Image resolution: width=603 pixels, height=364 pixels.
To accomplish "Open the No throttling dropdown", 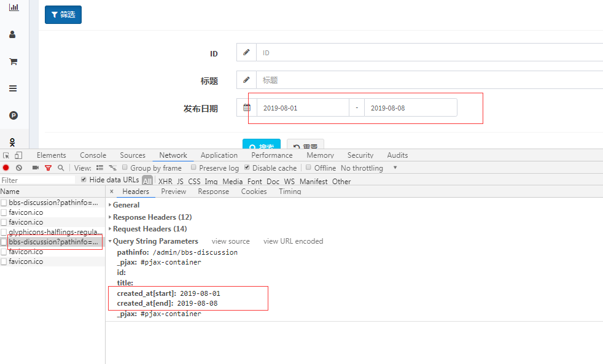I will 369,168.
